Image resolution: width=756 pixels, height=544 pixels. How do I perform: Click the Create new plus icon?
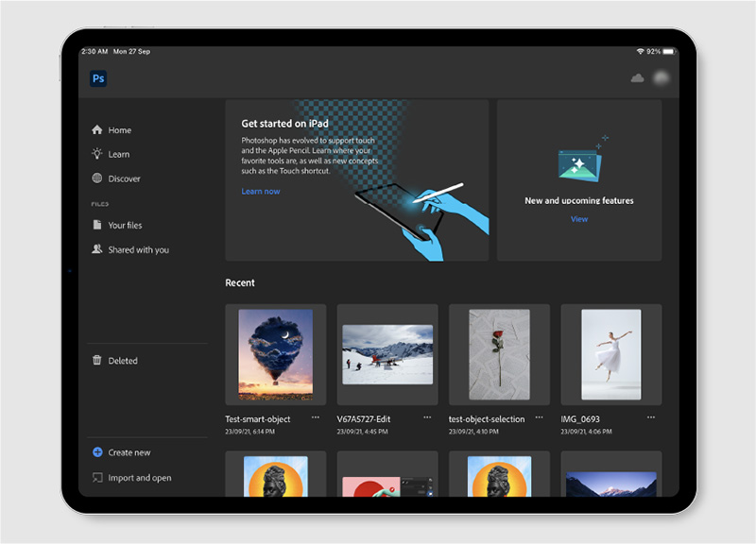click(x=97, y=452)
